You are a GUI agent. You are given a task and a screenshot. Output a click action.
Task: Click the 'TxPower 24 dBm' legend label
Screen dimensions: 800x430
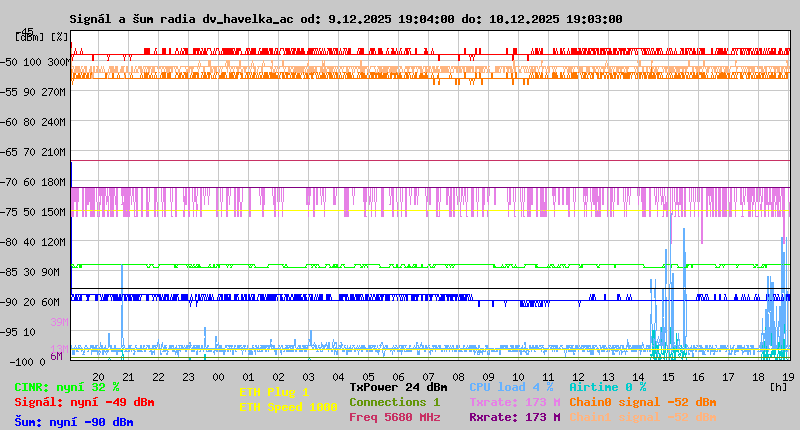[x=398, y=388]
